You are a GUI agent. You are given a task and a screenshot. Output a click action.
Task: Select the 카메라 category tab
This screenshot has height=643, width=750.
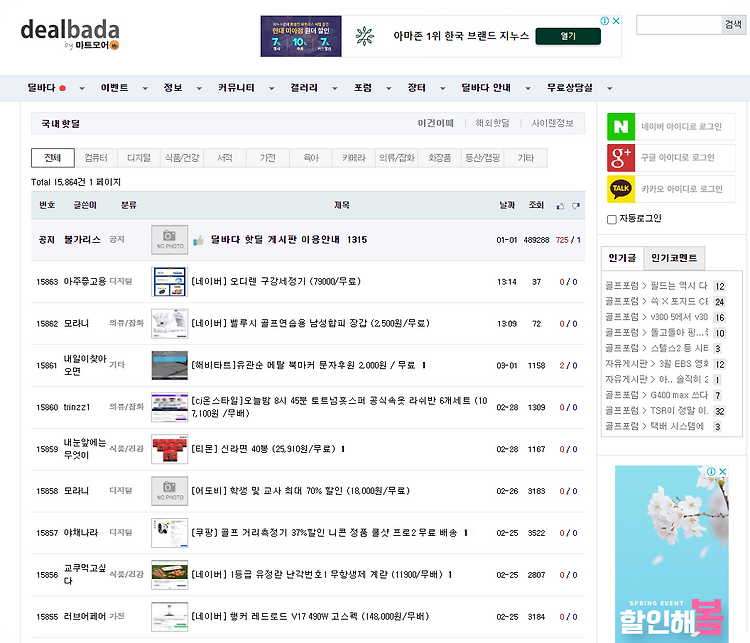pos(353,158)
